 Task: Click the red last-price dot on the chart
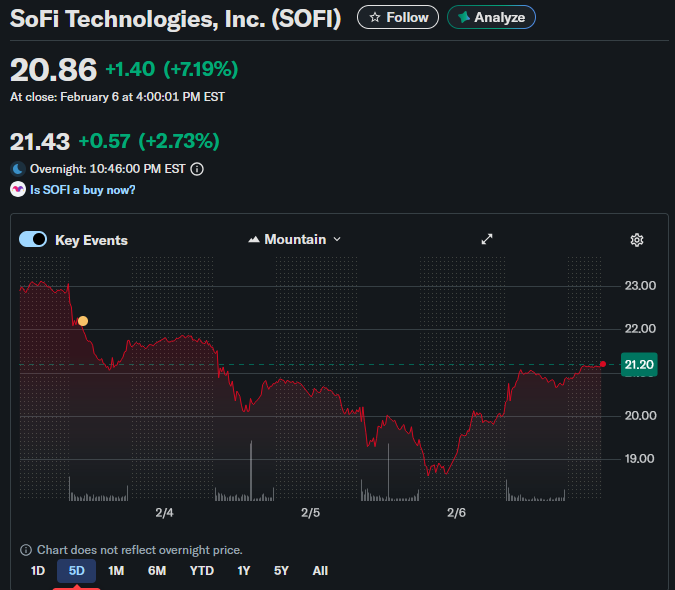pos(603,364)
